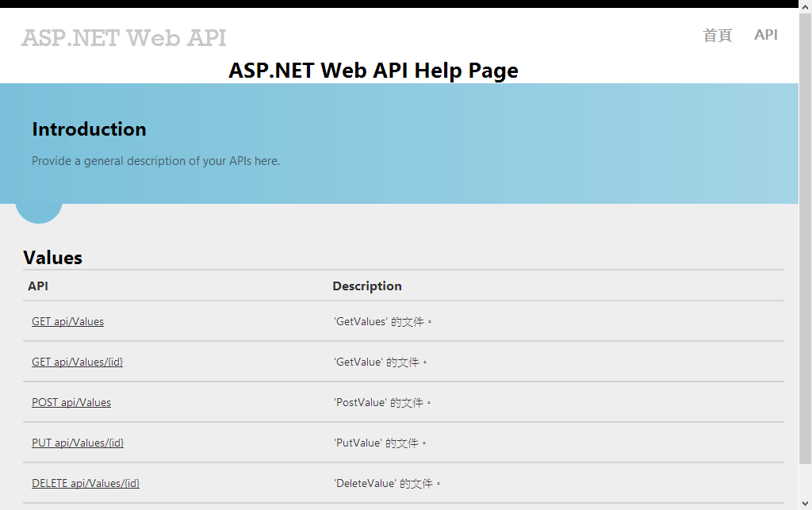
Task: Open the DELETE api/Values/{id} link
Action: coord(86,483)
